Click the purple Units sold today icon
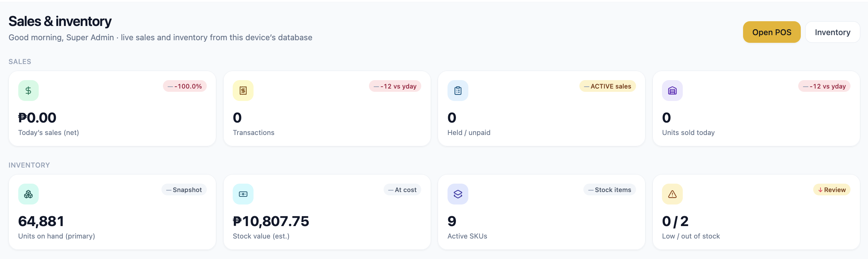The image size is (868, 259). 672,90
